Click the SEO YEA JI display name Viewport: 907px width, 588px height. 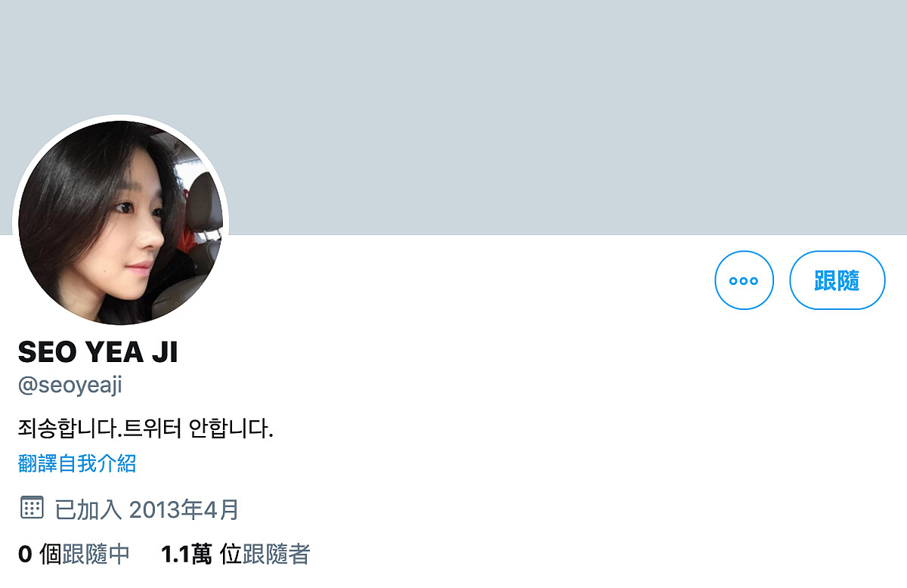(x=98, y=351)
